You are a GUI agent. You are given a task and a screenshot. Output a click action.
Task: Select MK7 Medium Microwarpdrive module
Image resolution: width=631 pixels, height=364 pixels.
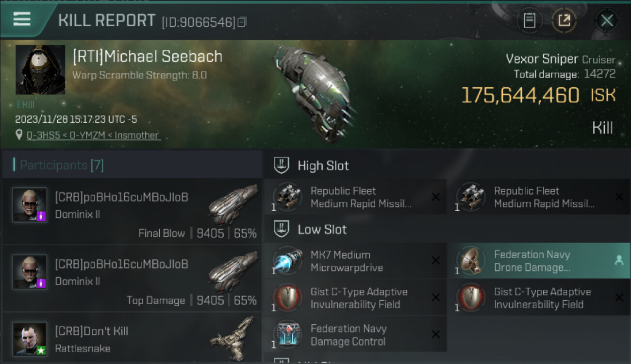click(355, 261)
